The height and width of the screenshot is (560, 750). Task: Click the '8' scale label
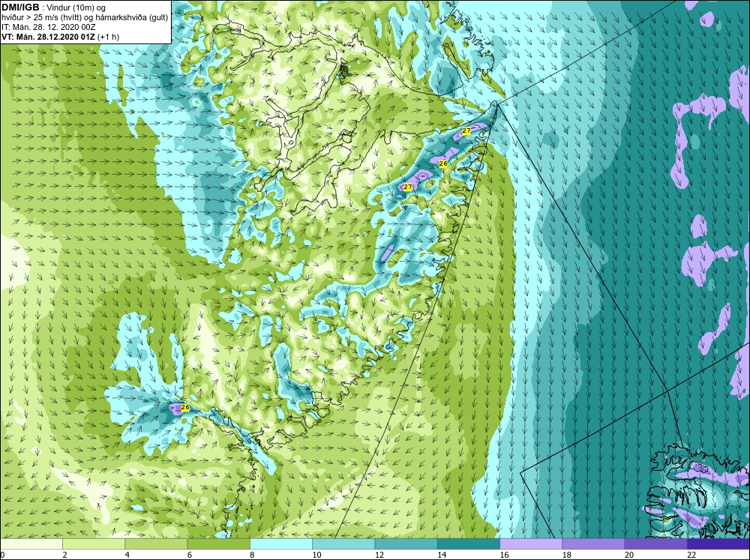click(x=253, y=555)
